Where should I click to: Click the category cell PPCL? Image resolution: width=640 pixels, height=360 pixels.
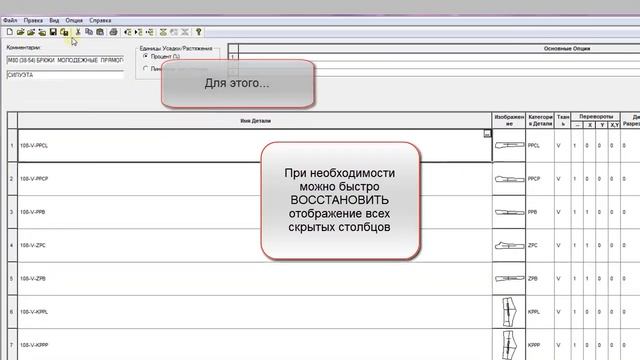[x=540, y=145]
